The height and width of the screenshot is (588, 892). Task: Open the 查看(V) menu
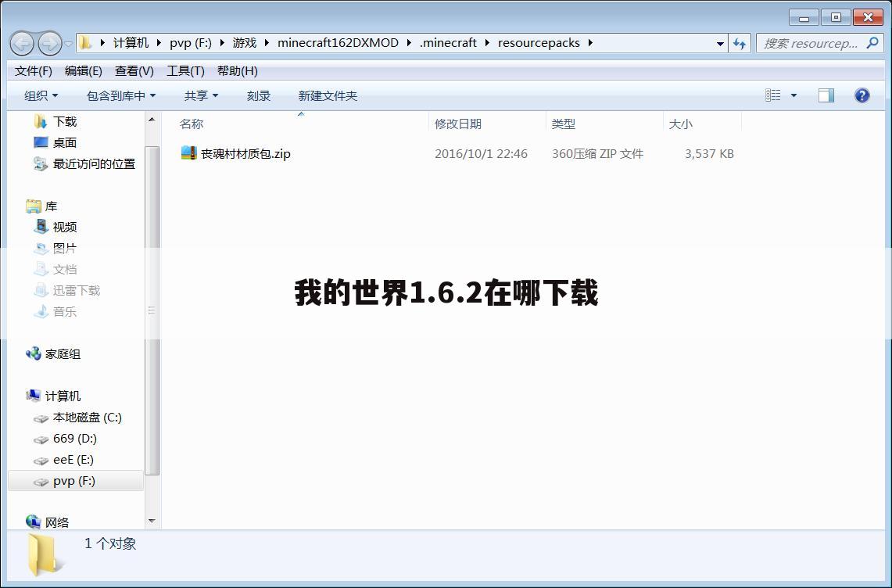134,71
